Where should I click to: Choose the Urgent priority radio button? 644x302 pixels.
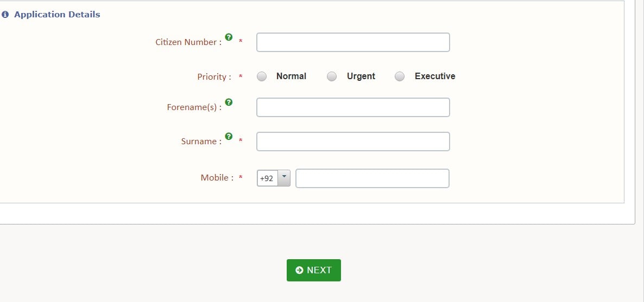[x=332, y=76]
